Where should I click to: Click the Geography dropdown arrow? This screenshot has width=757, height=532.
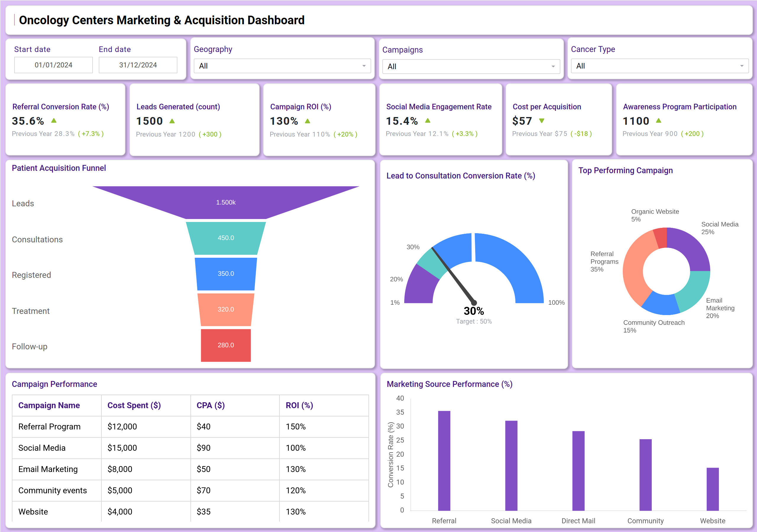364,66
